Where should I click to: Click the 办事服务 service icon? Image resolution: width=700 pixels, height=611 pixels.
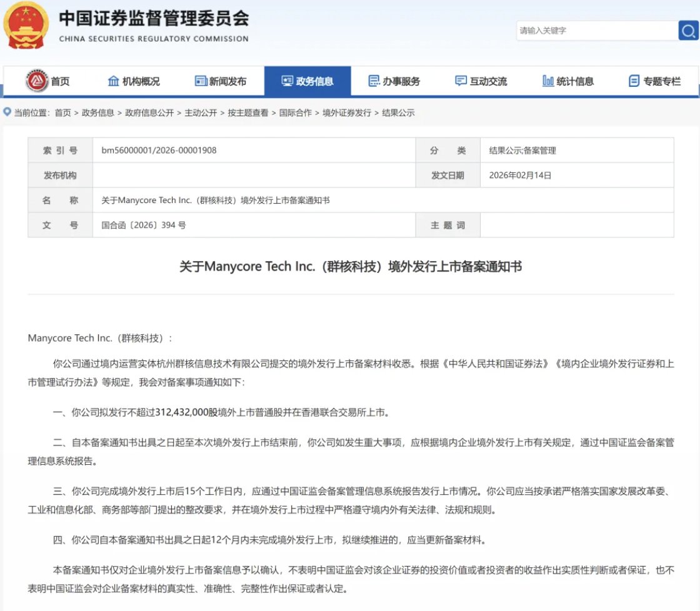(374, 81)
